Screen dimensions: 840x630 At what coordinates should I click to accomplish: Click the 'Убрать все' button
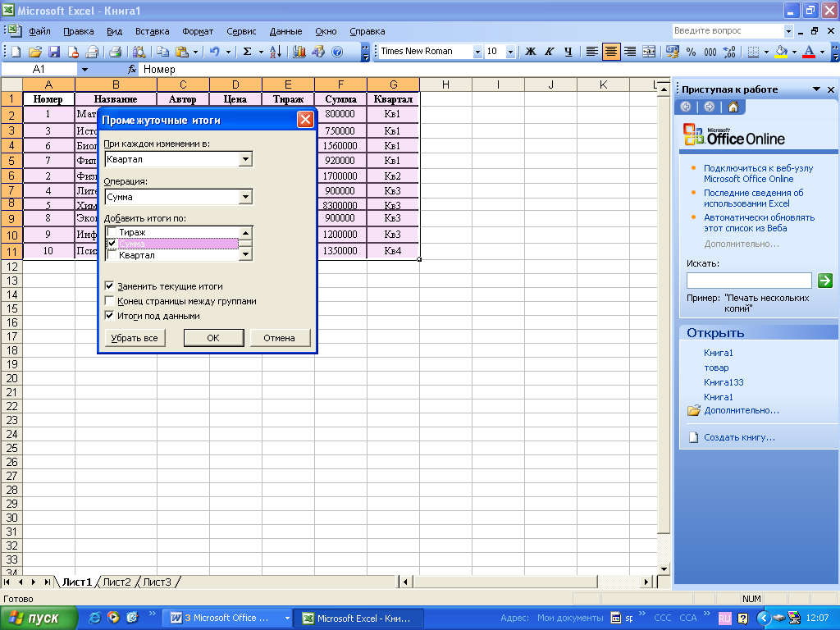tap(135, 338)
